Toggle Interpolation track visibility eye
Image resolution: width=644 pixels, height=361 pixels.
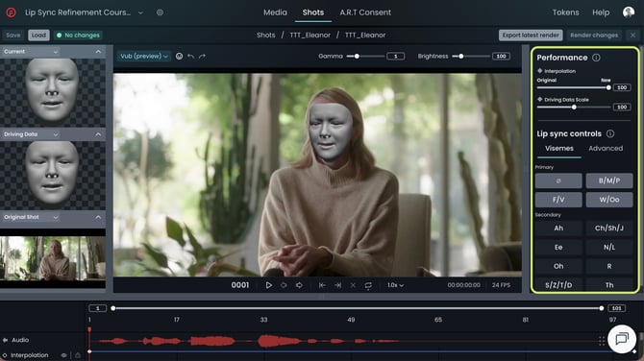(x=63, y=355)
